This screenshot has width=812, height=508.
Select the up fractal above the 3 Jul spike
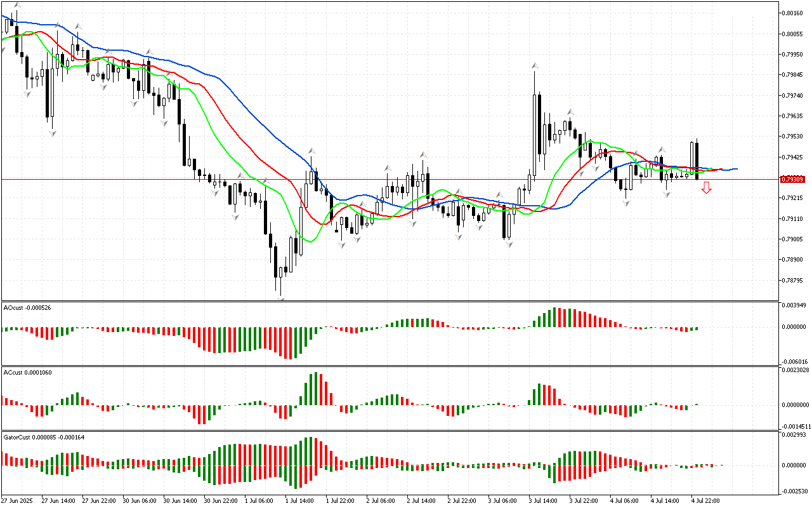[x=535, y=65]
